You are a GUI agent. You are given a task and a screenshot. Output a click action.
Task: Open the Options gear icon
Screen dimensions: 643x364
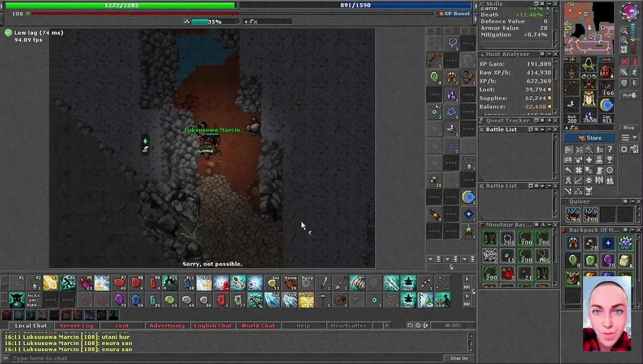tap(624, 149)
